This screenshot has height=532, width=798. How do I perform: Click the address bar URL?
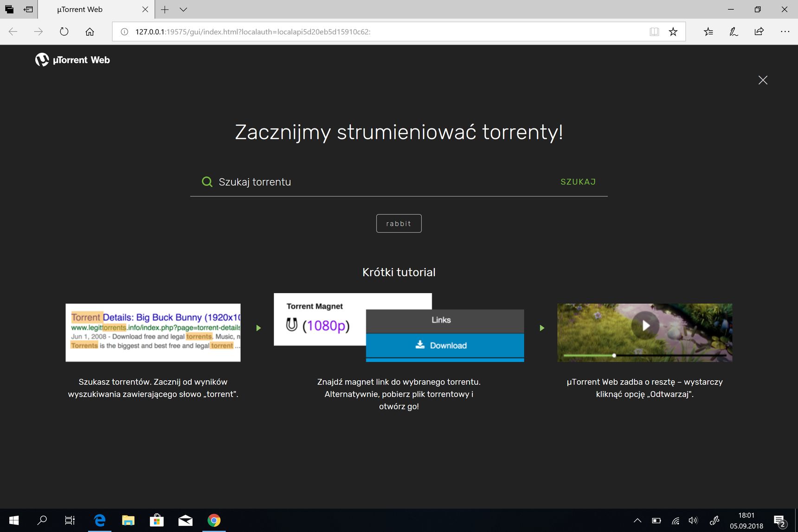click(253, 32)
